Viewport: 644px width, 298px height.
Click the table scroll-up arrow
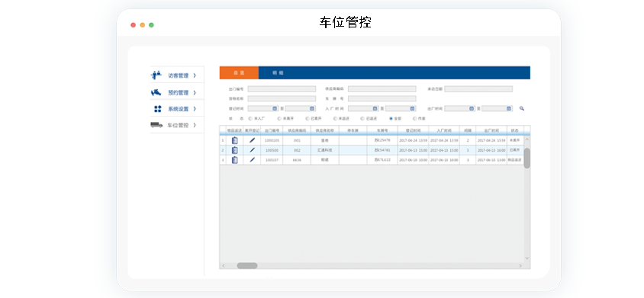tap(527, 139)
